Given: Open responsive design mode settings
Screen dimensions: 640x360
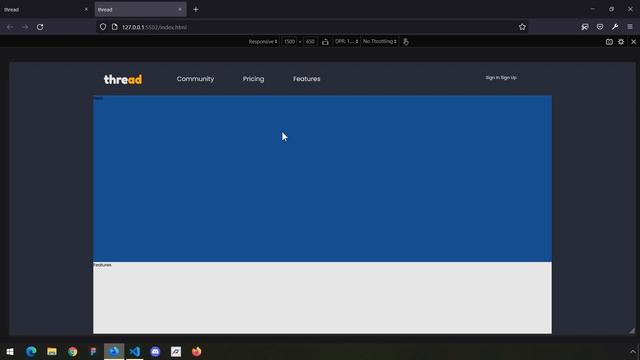Looking at the screenshot, I should (621, 42).
